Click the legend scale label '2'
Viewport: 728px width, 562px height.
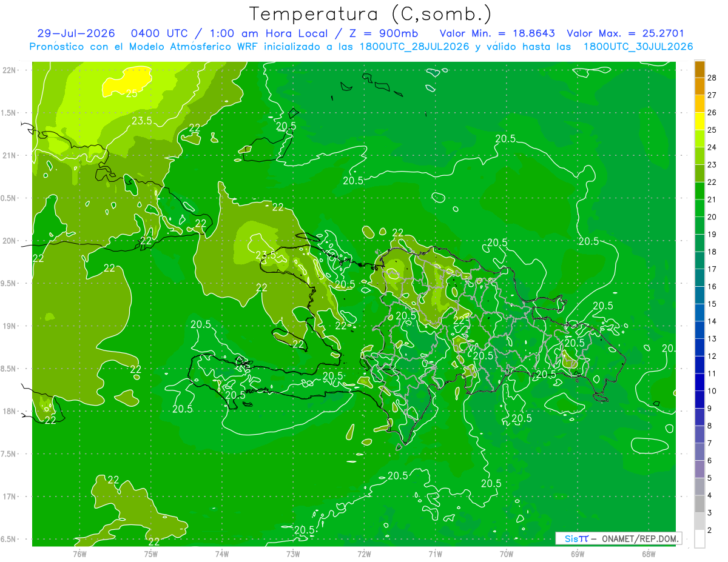710,530
